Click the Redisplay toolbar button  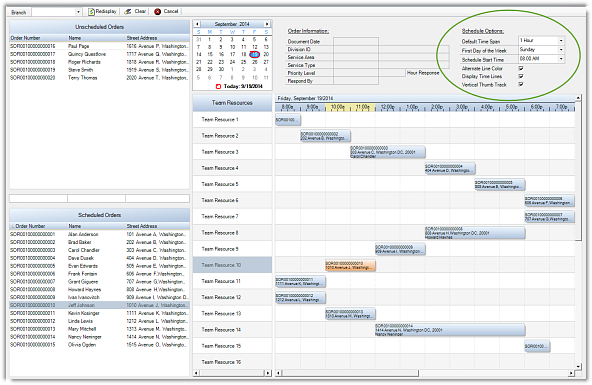pos(102,12)
